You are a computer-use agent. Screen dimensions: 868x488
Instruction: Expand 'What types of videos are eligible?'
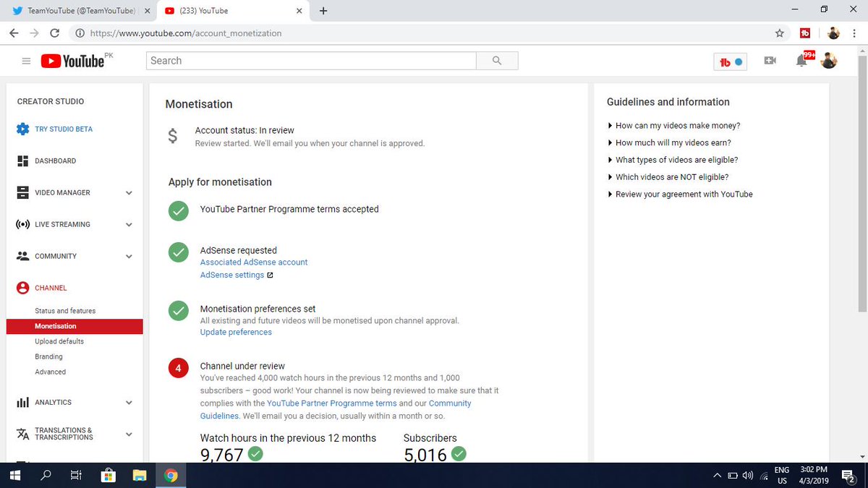pyautogui.click(x=673, y=160)
